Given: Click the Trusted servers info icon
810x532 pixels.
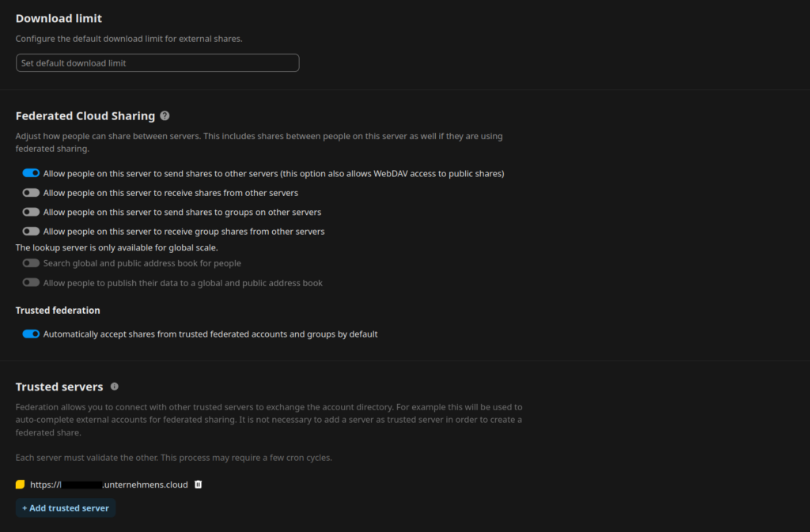Looking at the screenshot, I should [115, 387].
